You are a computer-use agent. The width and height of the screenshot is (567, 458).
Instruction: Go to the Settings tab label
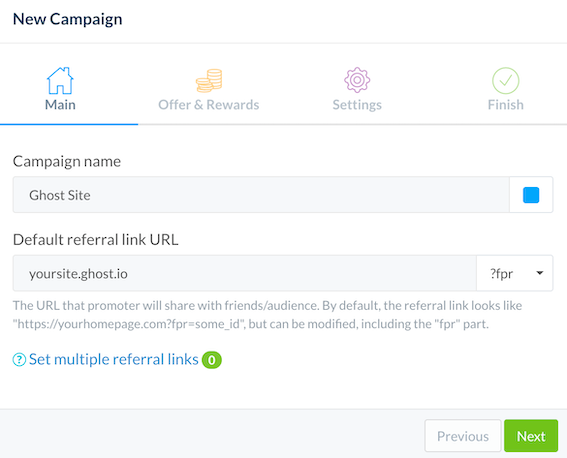pos(357,105)
